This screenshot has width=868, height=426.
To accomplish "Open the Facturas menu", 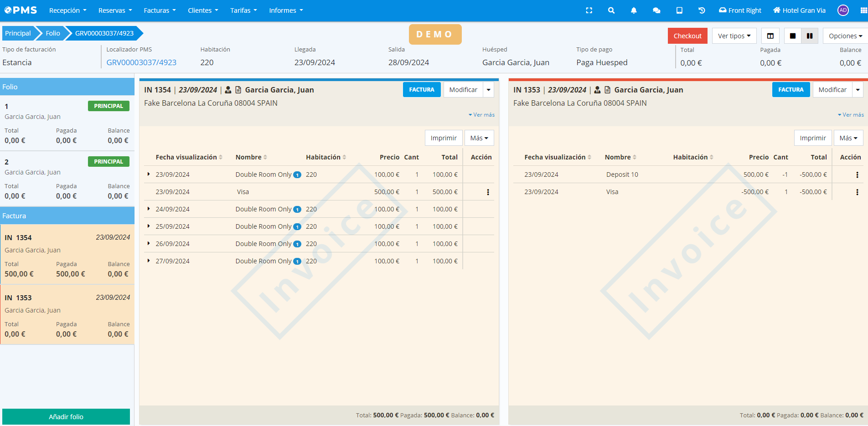I will click(x=160, y=10).
